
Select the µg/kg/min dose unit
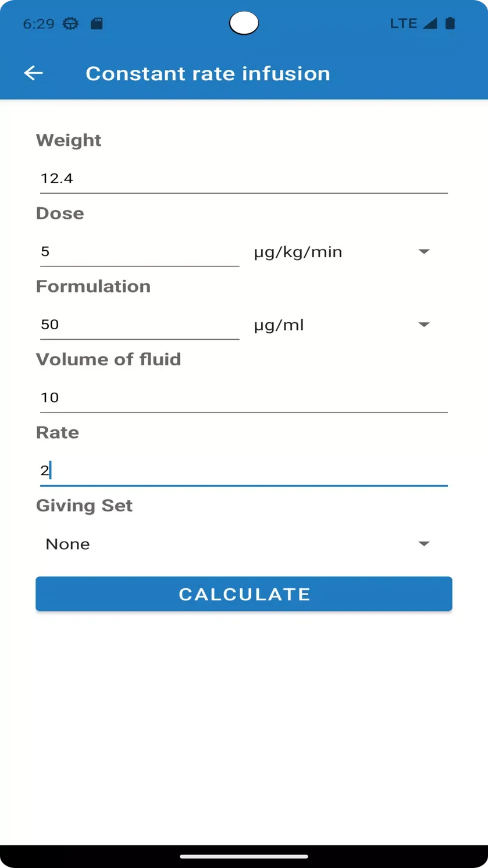(298, 252)
